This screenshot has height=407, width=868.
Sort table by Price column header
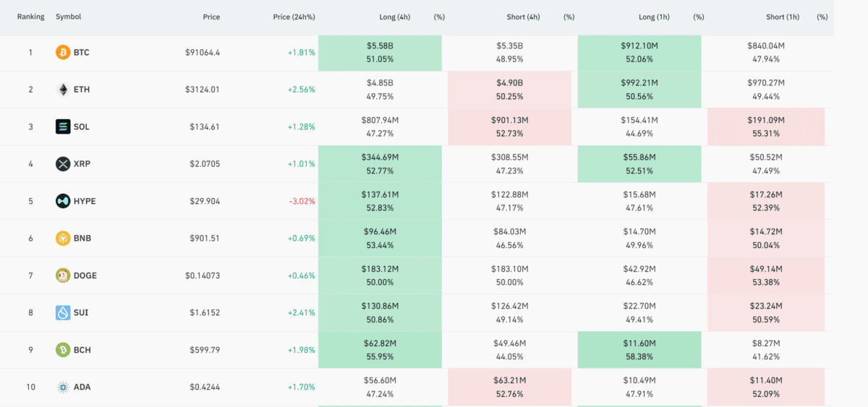point(211,17)
